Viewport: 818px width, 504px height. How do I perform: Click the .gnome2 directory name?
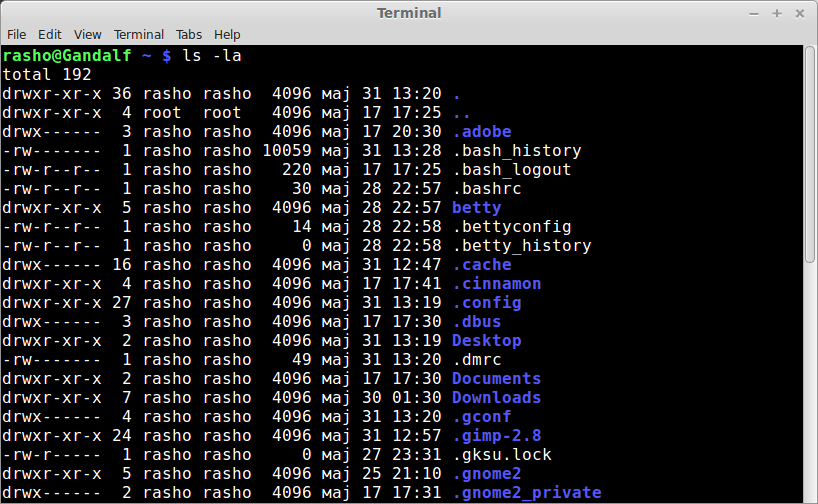pyautogui.click(x=487, y=474)
